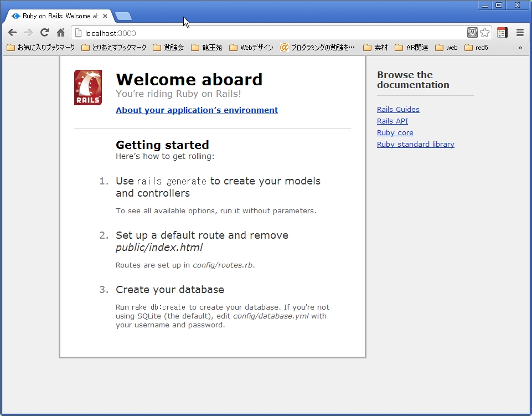The height and width of the screenshot is (416, 532).
Task: Open a new tab
Action: [123, 16]
